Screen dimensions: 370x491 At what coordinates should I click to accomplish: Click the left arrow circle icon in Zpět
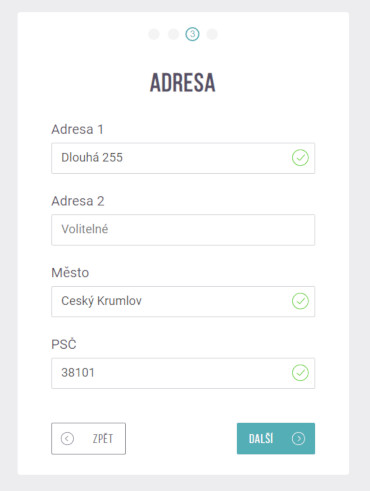click(67, 439)
